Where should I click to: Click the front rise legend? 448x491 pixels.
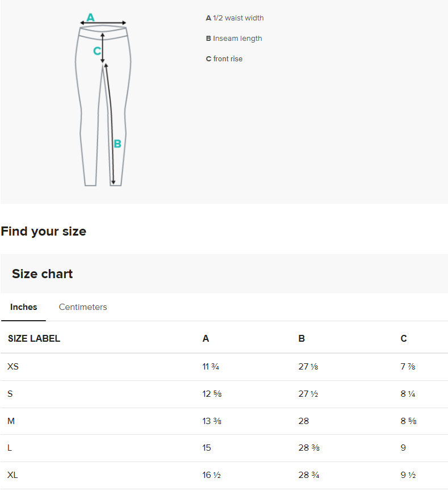(x=224, y=59)
